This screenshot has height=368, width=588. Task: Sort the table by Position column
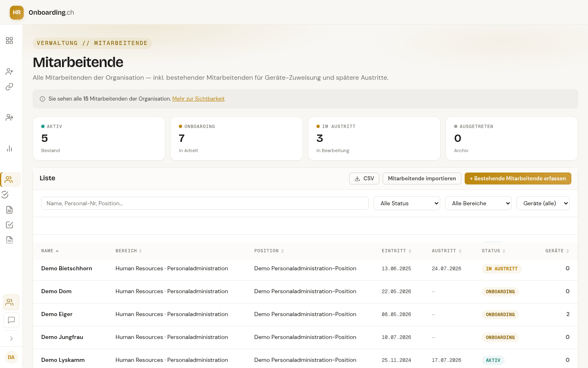coord(269,251)
